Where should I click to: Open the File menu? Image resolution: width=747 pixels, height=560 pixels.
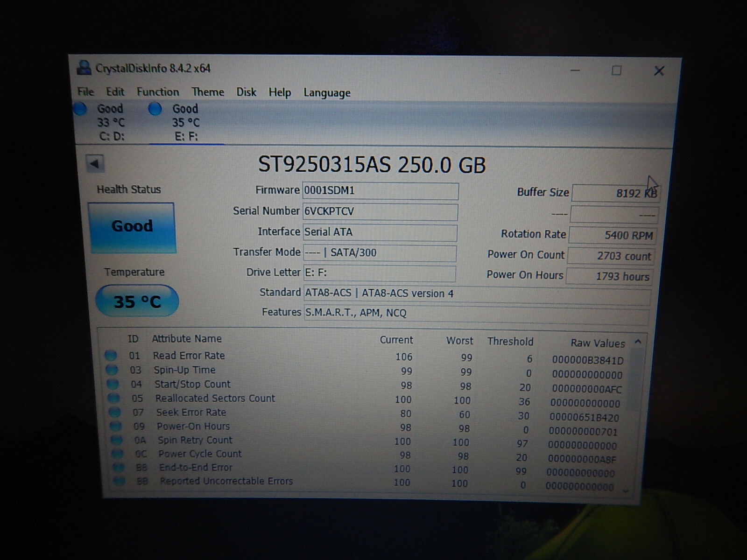85,91
